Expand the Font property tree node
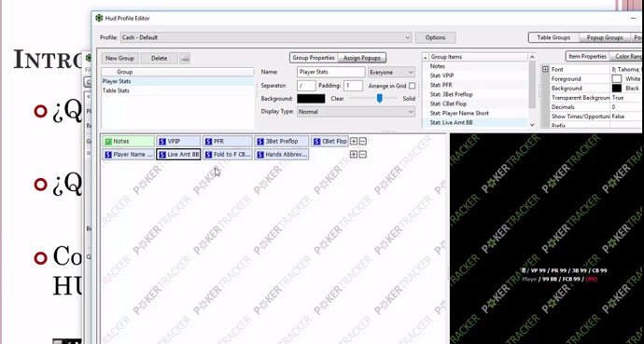The image size is (644, 344). 545,69
